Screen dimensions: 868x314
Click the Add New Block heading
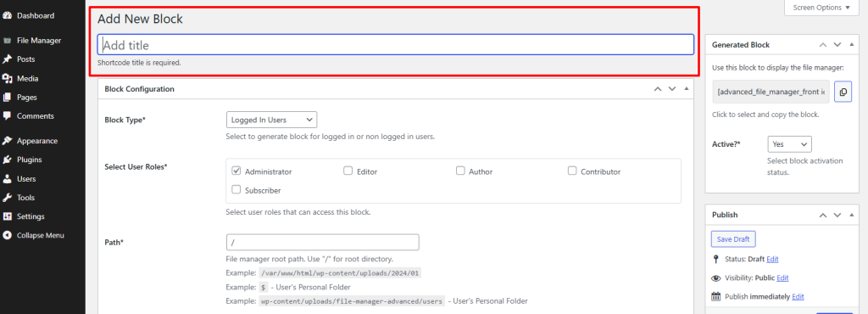click(x=140, y=19)
